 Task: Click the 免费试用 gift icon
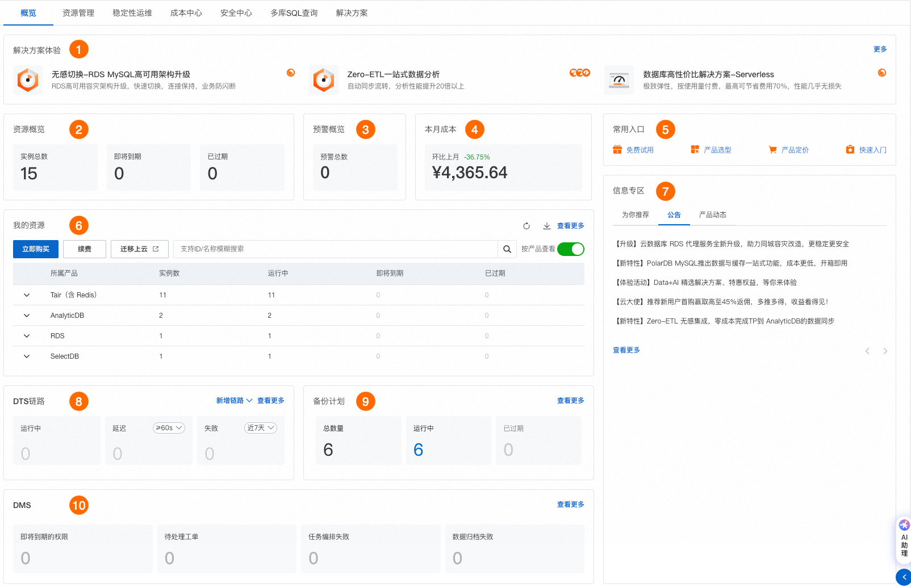(x=617, y=149)
